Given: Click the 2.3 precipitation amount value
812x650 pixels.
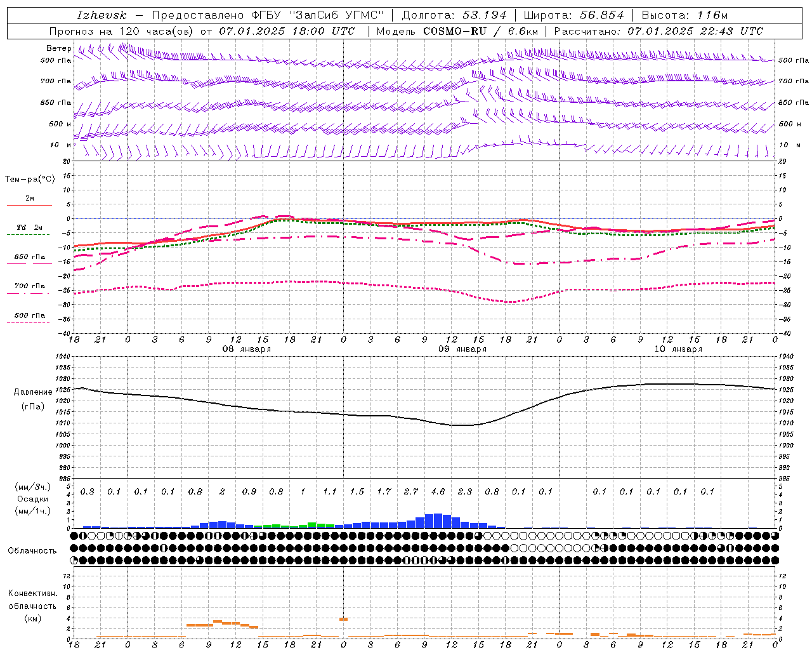Looking at the screenshot, I should pos(465,491).
